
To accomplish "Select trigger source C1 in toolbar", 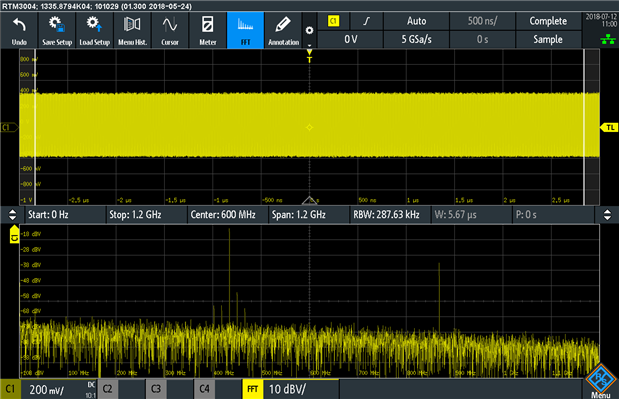I will click(x=334, y=21).
